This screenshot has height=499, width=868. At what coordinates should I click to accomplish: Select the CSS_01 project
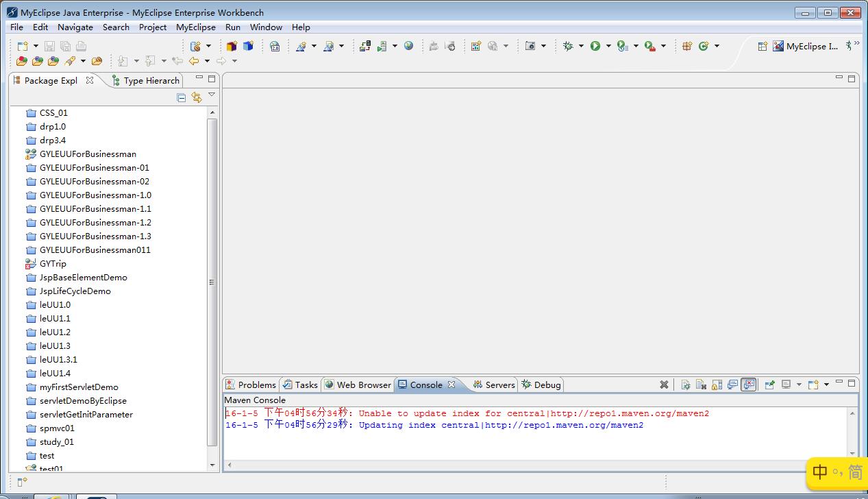coord(53,112)
